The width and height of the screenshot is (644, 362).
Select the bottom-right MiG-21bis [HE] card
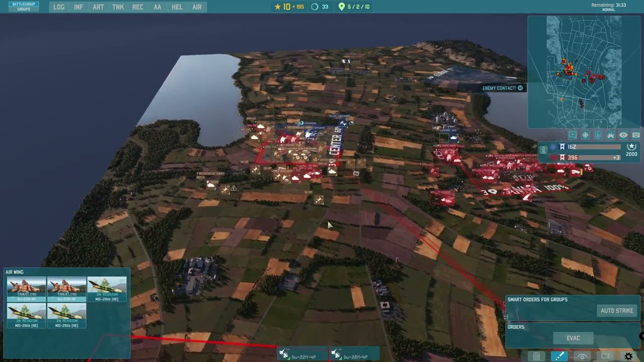(x=67, y=316)
